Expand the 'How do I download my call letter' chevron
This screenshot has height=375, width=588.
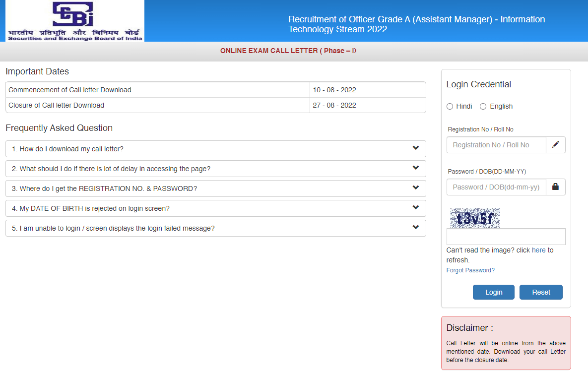point(415,148)
